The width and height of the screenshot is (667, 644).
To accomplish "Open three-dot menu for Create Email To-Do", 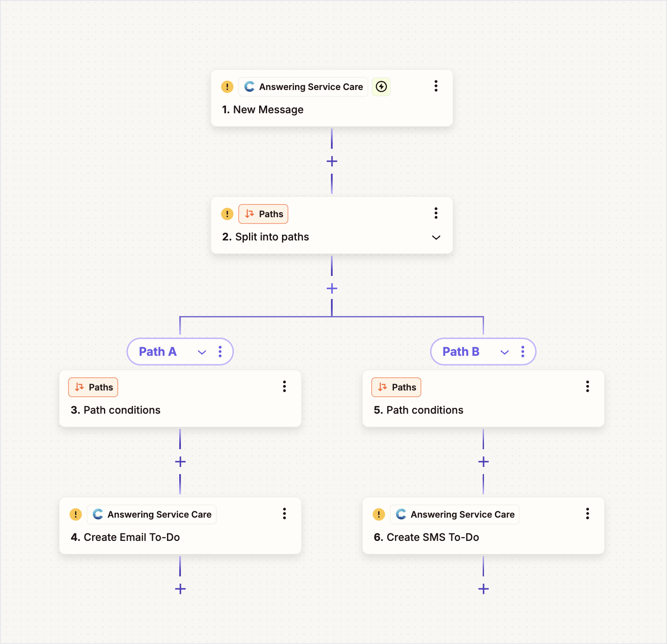I will [284, 513].
